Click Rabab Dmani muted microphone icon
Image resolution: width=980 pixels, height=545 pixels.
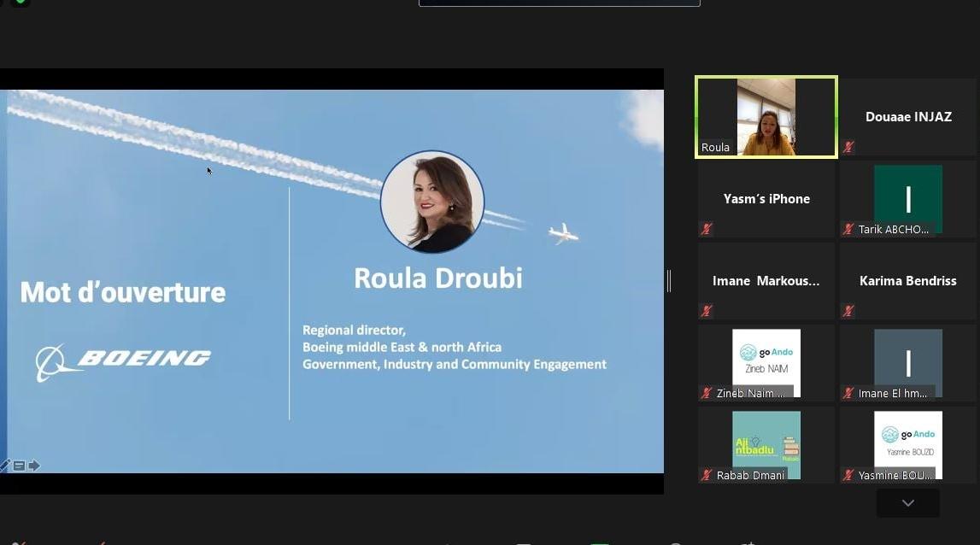click(x=707, y=475)
